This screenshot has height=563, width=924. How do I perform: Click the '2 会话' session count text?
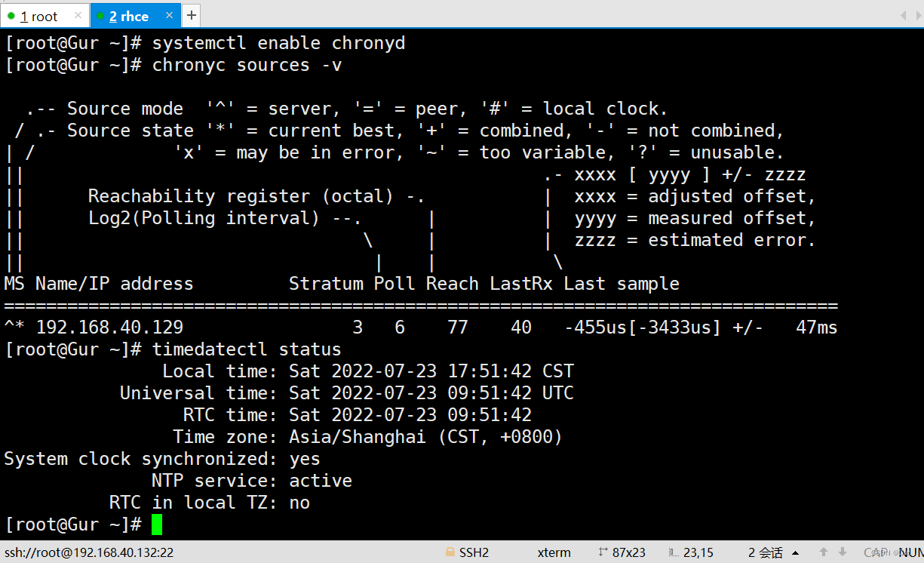pos(765,552)
